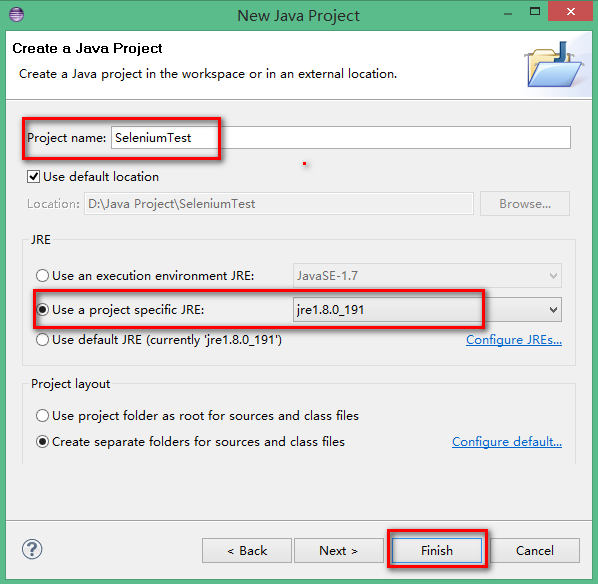Open the JavaSE-1.7 execution environment dropdown
The image size is (598, 584).
[427, 275]
